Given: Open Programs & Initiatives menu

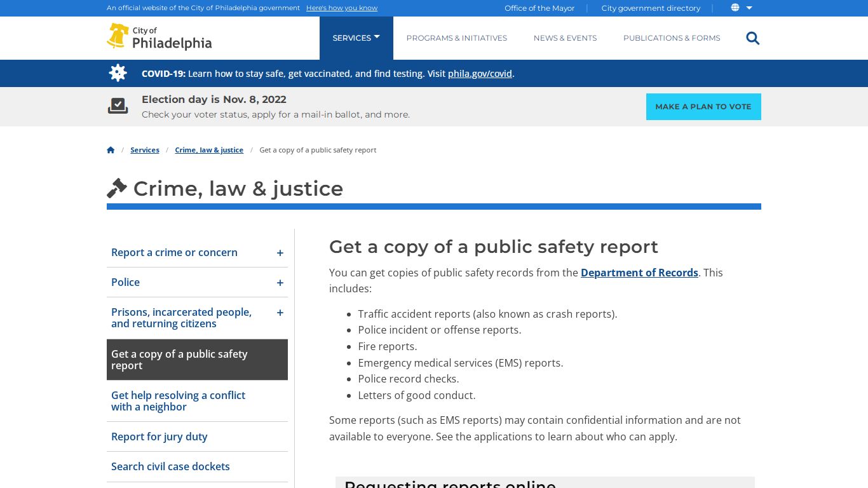Looking at the screenshot, I should point(457,38).
